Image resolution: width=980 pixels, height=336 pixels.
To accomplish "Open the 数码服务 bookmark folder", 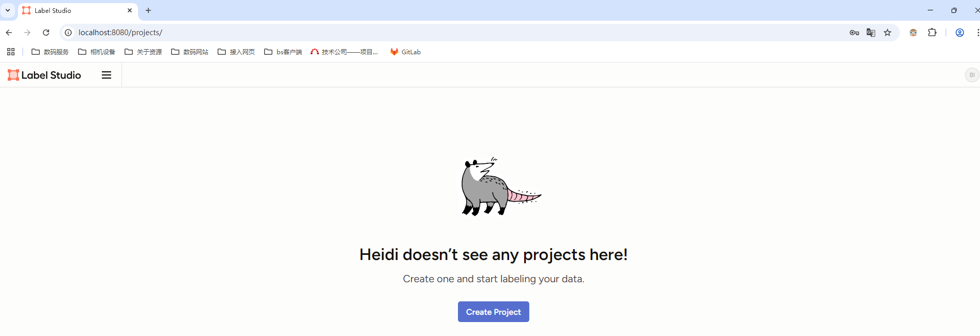I will (50, 52).
